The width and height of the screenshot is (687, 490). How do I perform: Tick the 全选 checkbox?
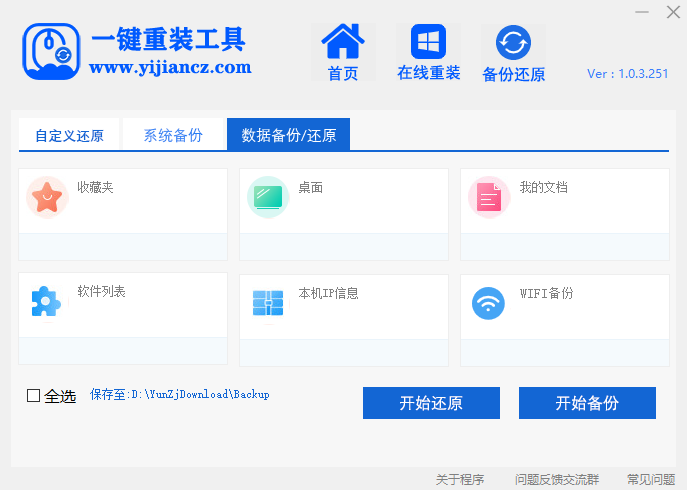[33, 395]
